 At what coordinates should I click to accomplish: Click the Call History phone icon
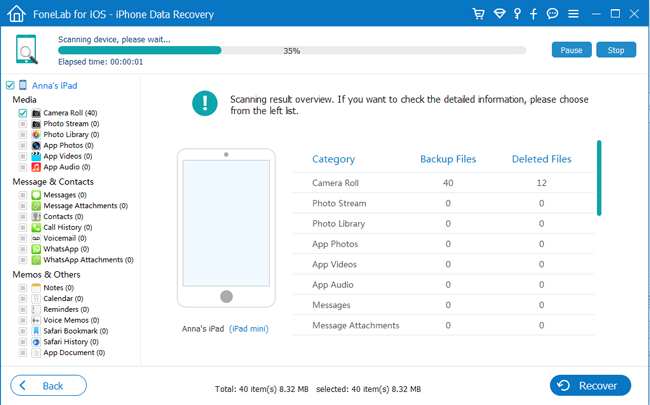[x=36, y=227]
